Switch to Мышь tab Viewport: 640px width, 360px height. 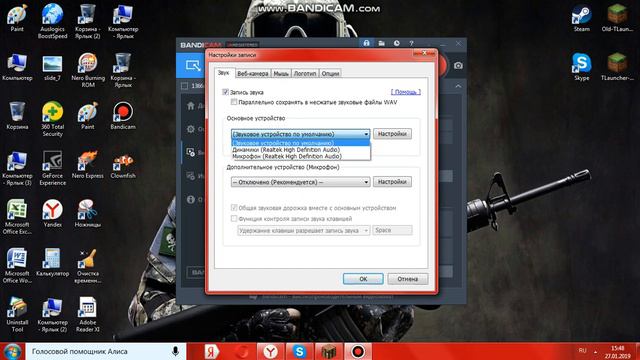tap(281, 73)
